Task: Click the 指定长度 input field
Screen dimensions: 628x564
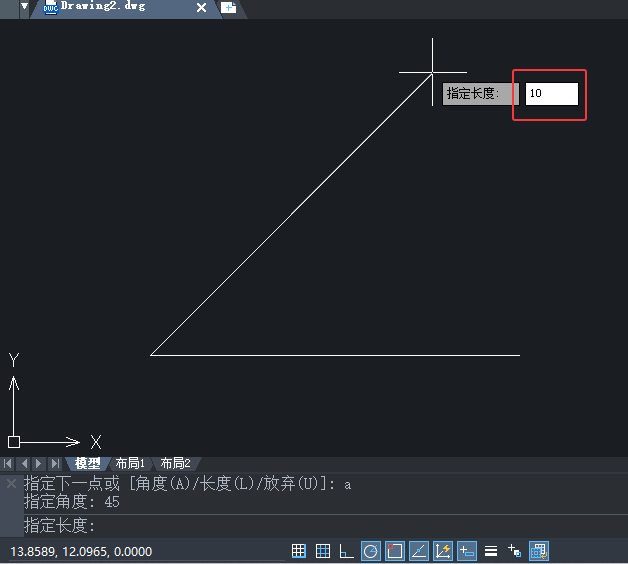Action: coord(552,94)
